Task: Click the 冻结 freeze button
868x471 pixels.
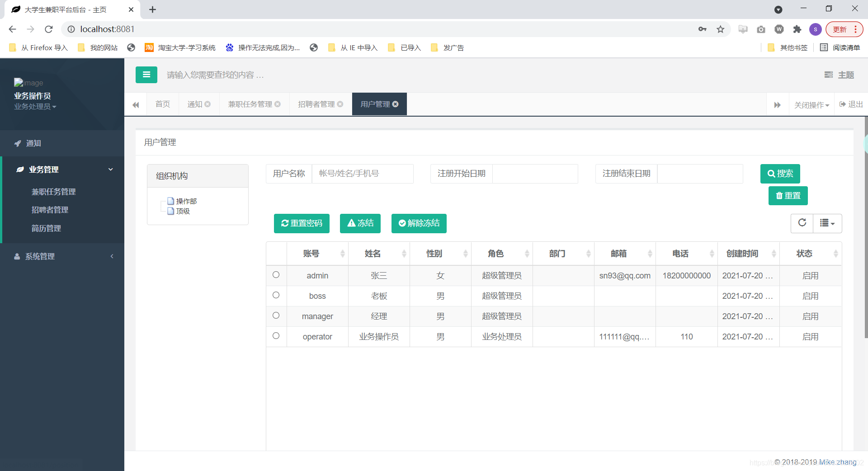Action: 360,223
